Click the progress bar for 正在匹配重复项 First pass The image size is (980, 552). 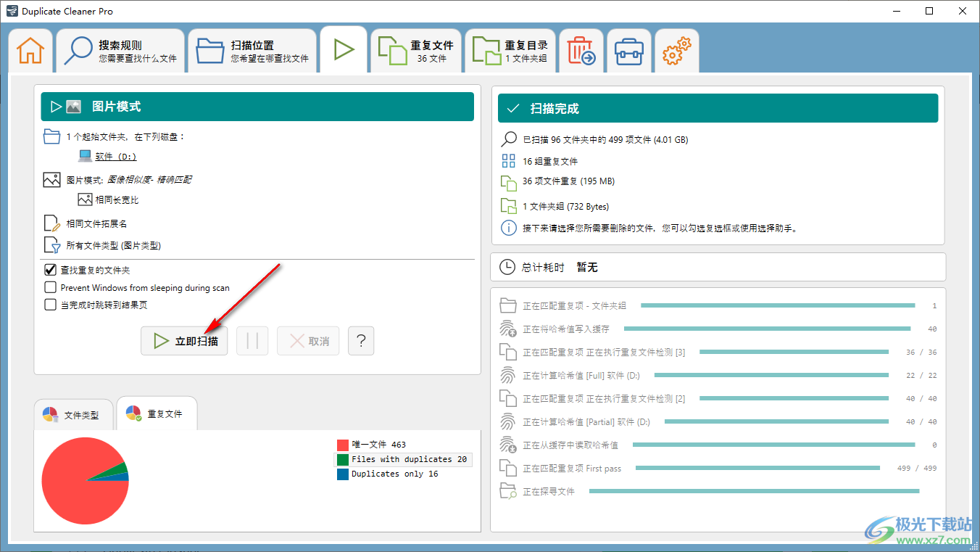(757, 469)
